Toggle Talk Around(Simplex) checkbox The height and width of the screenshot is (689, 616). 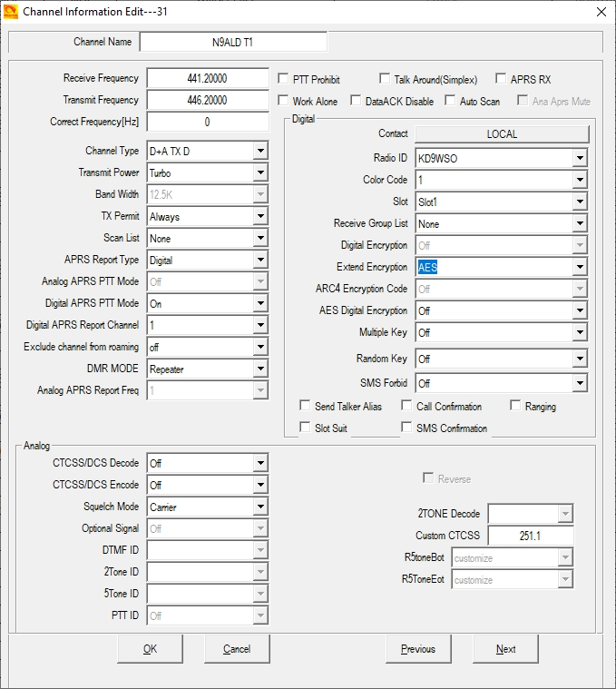point(385,79)
